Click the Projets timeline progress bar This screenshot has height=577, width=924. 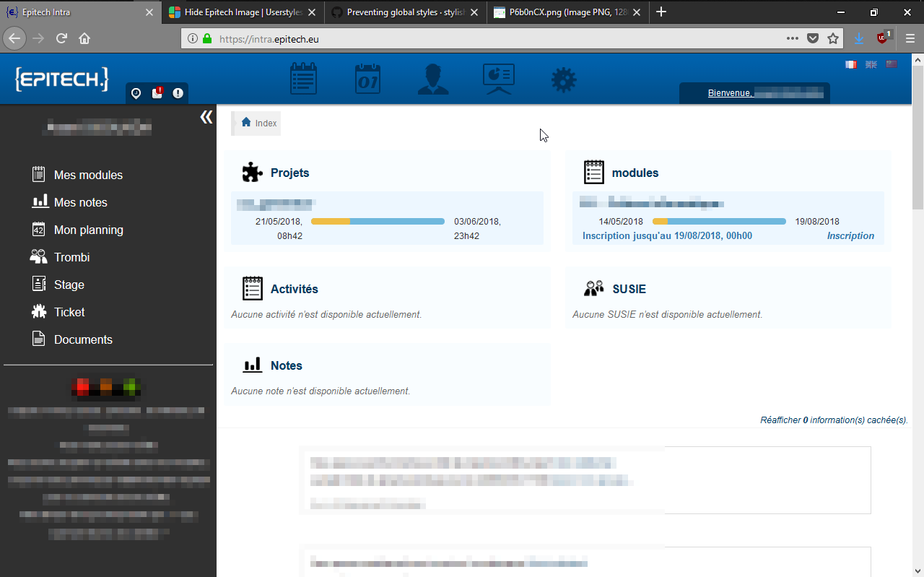point(378,222)
